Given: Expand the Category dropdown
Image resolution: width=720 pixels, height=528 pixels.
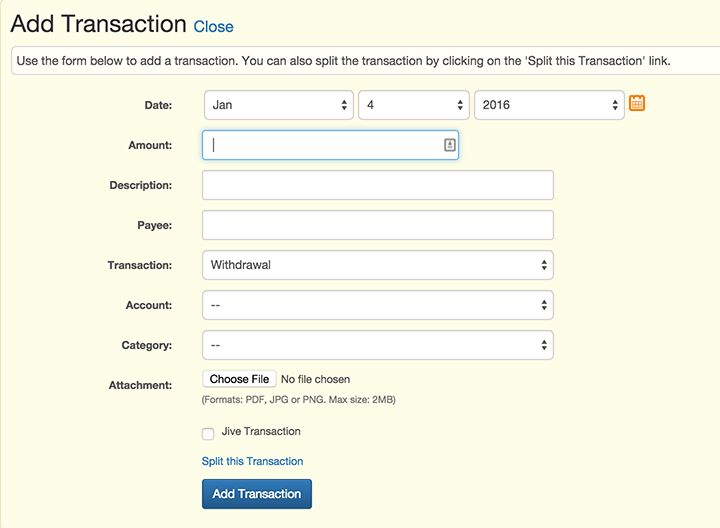Looking at the screenshot, I should coord(378,345).
